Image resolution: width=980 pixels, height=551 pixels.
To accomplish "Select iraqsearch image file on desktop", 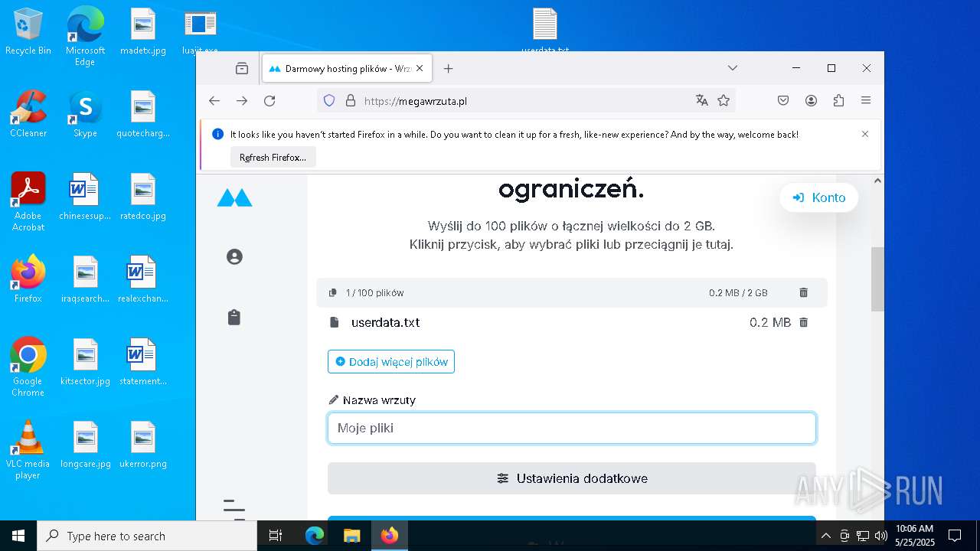I will coord(85,279).
